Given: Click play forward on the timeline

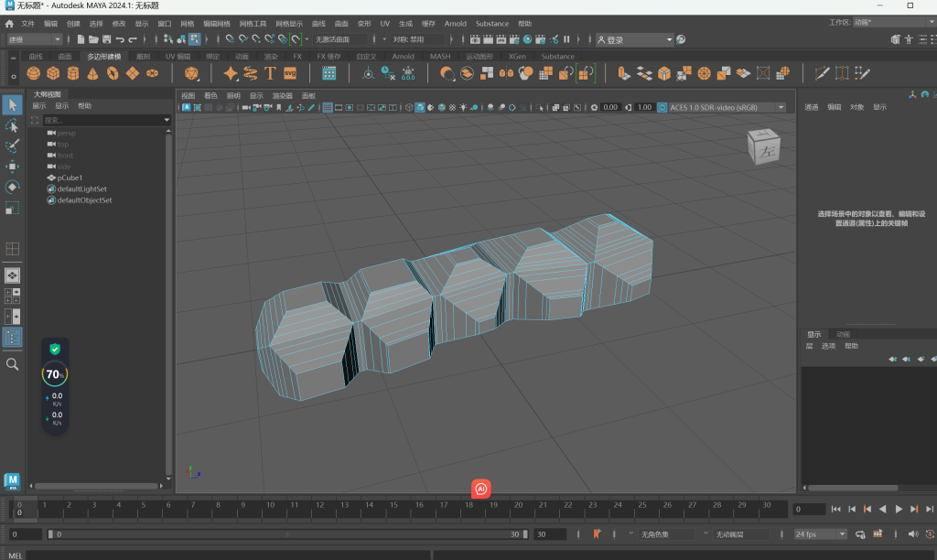Looking at the screenshot, I should [899, 509].
